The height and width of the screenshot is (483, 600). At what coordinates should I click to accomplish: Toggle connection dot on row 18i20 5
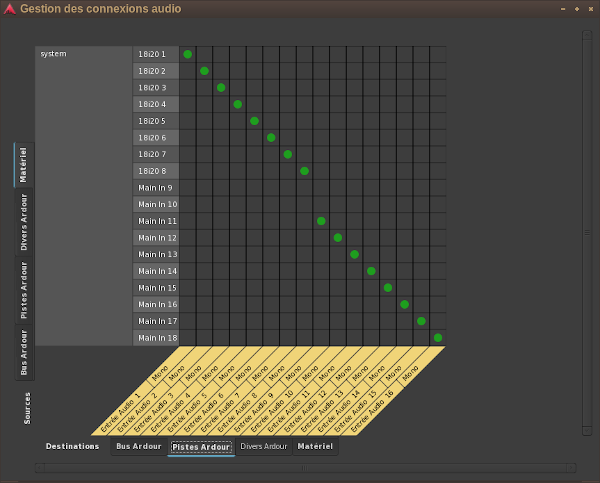(254, 121)
